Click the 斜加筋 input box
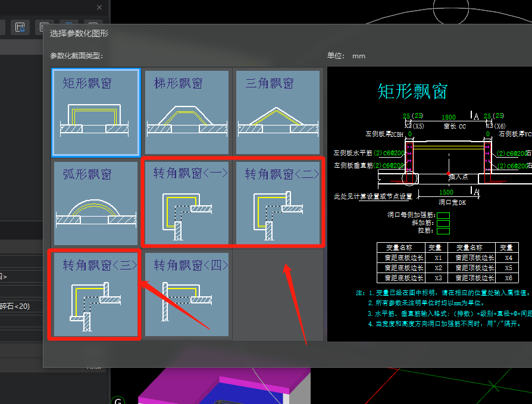This screenshot has width=532, height=404. pos(443,223)
